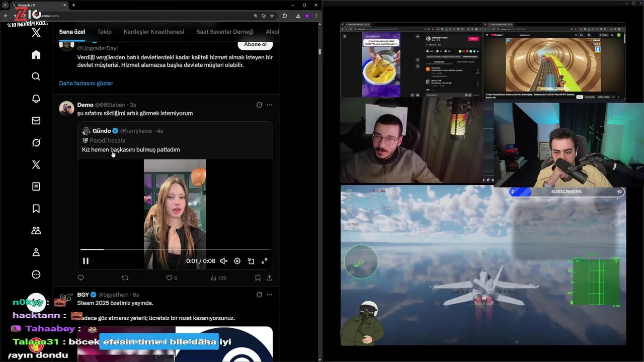Open Demo's profile name link

(85, 105)
